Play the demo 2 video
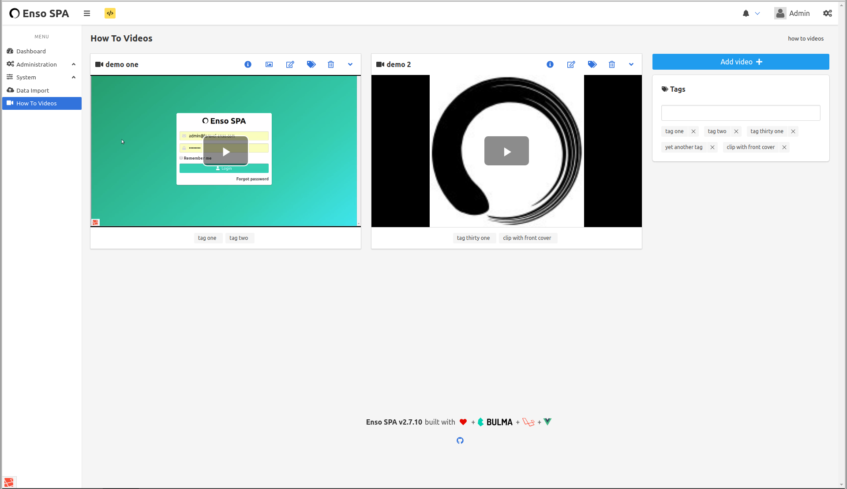Screen dimensions: 847x489 (507, 151)
